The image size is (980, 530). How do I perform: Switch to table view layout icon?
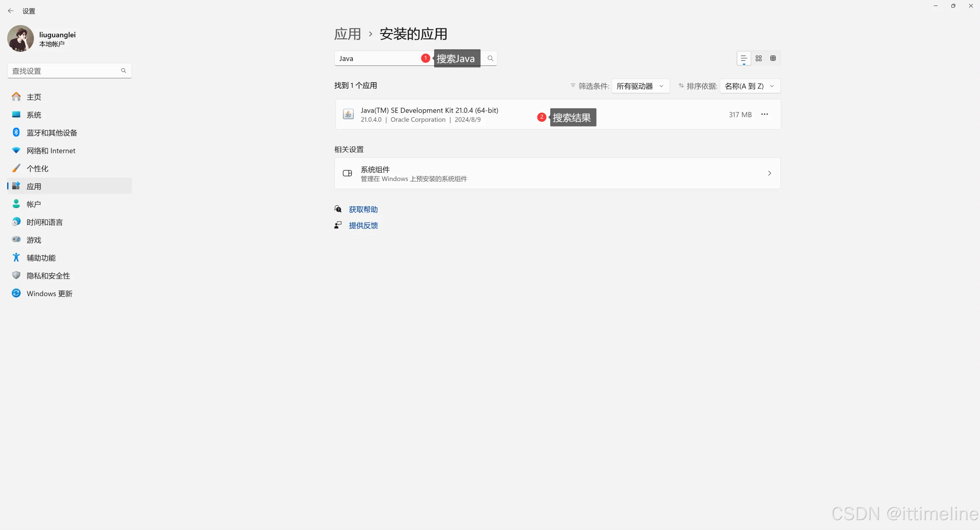pyautogui.click(x=773, y=58)
